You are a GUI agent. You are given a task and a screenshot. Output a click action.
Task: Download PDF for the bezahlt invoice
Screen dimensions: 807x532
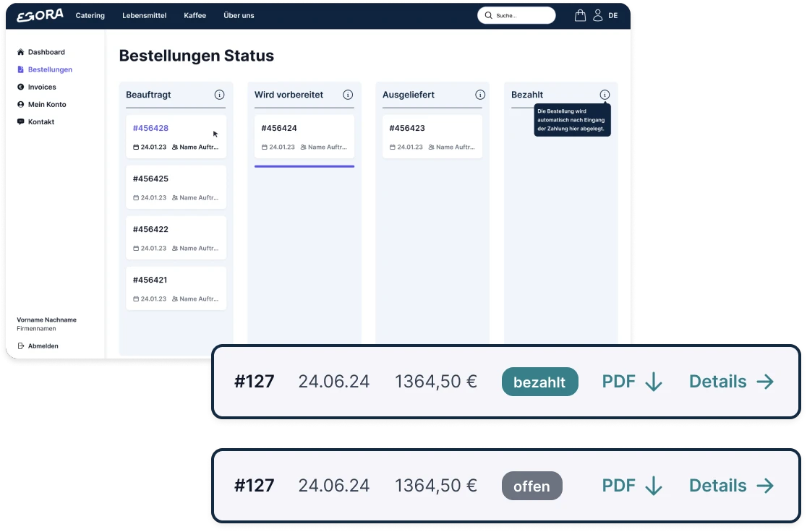pos(632,382)
